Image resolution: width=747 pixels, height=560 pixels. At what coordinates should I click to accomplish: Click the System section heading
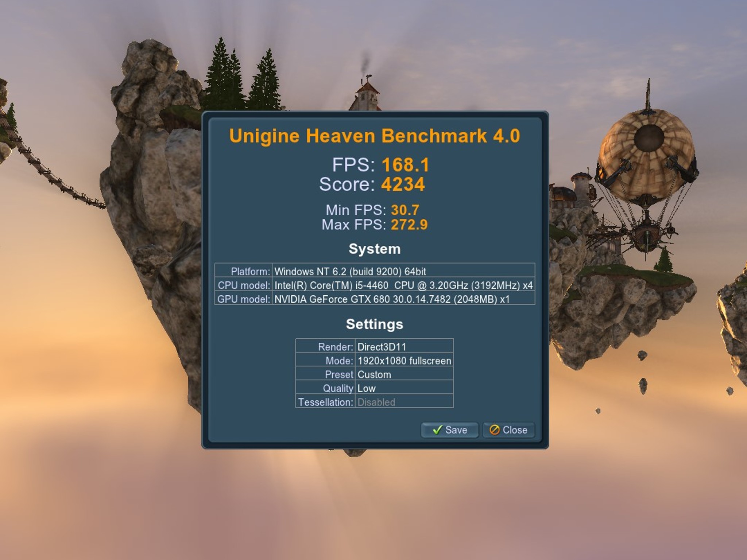375,249
